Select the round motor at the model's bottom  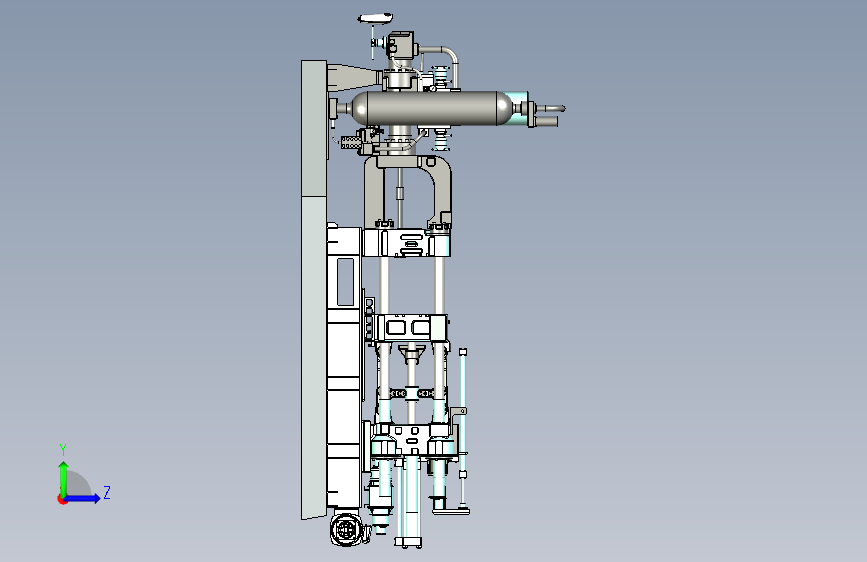[x=348, y=529]
